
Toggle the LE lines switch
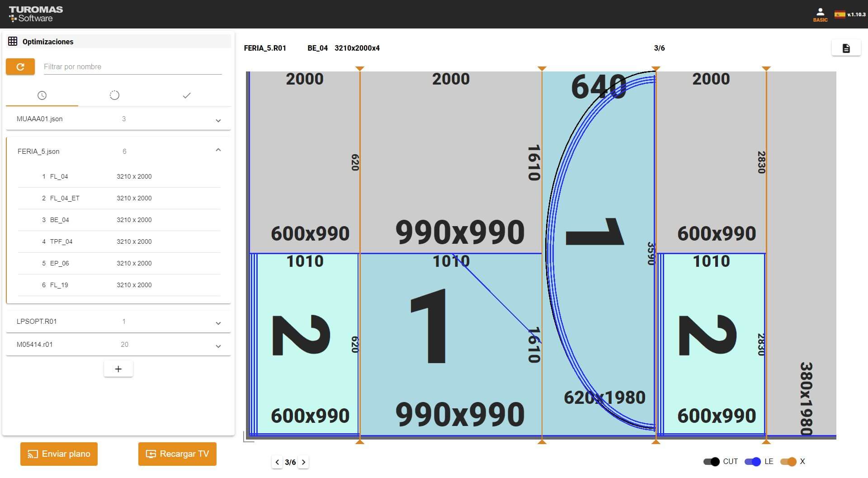(x=753, y=462)
